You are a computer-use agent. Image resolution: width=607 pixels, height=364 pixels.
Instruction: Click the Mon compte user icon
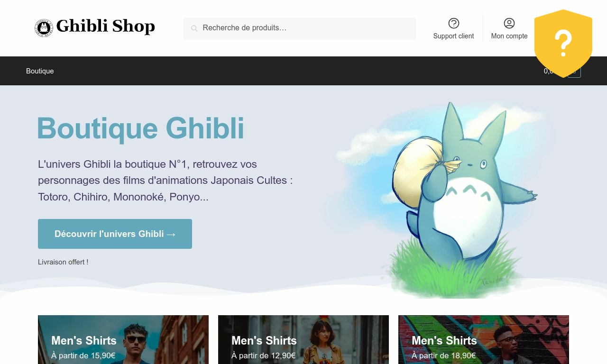(509, 23)
